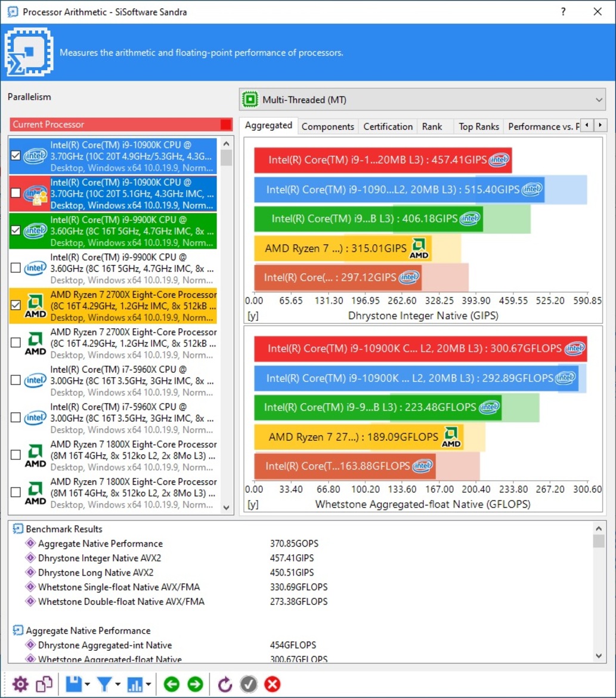Viewport: 616px width, 698px height.
Task: Click the diamond icon beside Whetstone Double-float Native
Action: (30, 601)
